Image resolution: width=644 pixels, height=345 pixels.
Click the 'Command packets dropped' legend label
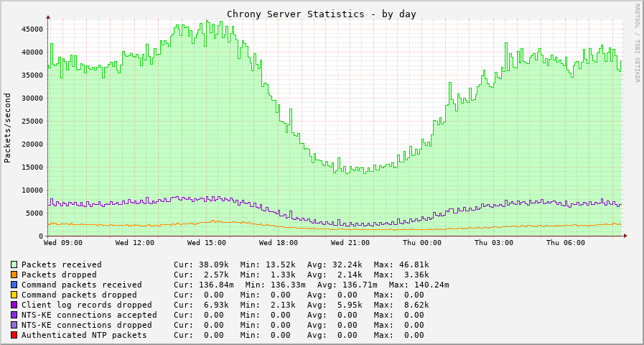tap(79, 295)
